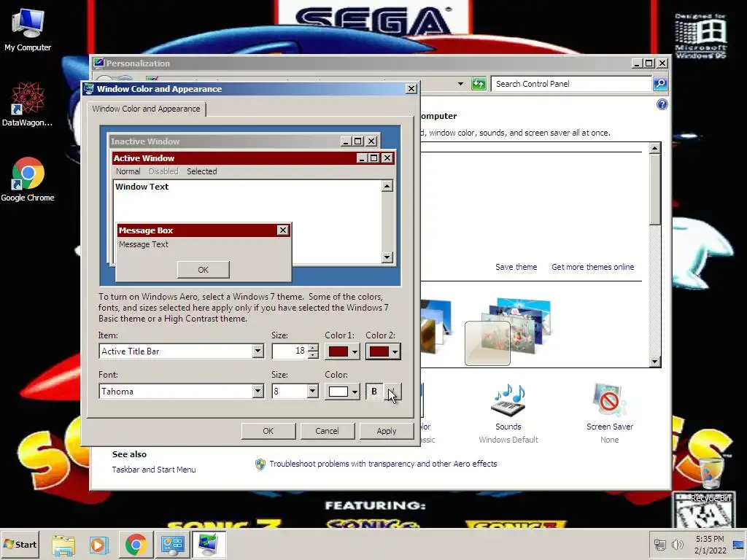The height and width of the screenshot is (560, 747).
Task: Confirm with dialog OK button
Action: pos(268,431)
